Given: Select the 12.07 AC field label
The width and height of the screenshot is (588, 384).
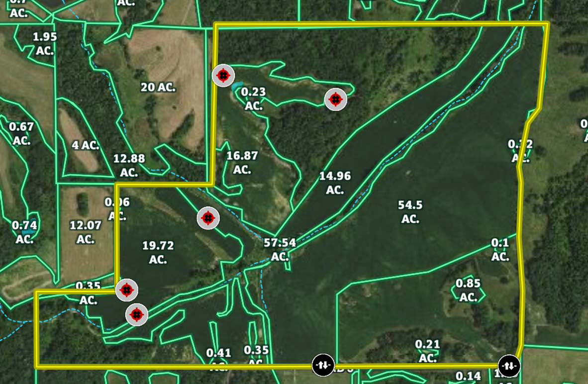Looking at the screenshot, I should (86, 232).
